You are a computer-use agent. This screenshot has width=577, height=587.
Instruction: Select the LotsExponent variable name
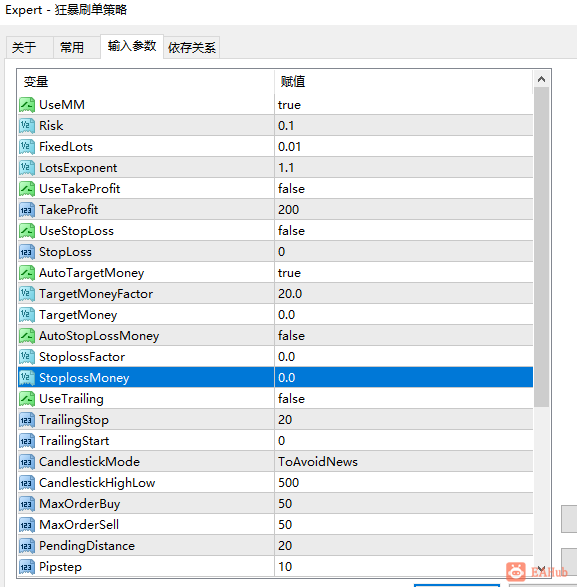click(78, 168)
